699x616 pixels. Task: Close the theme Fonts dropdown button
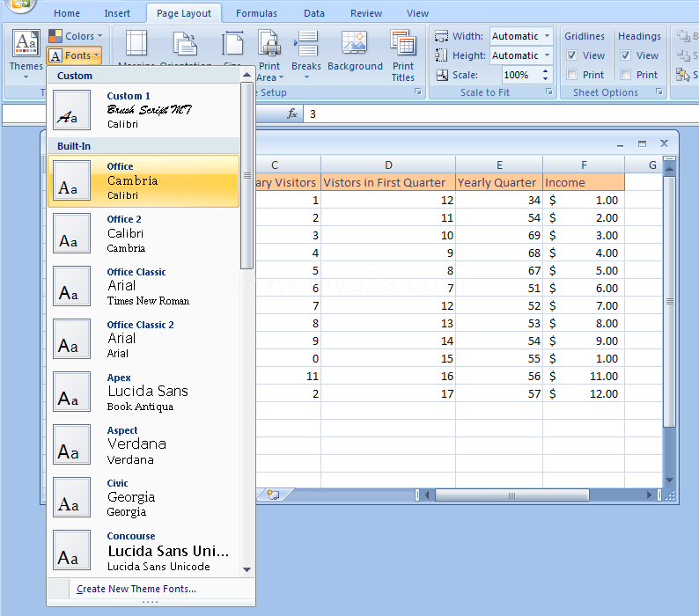tap(74, 55)
